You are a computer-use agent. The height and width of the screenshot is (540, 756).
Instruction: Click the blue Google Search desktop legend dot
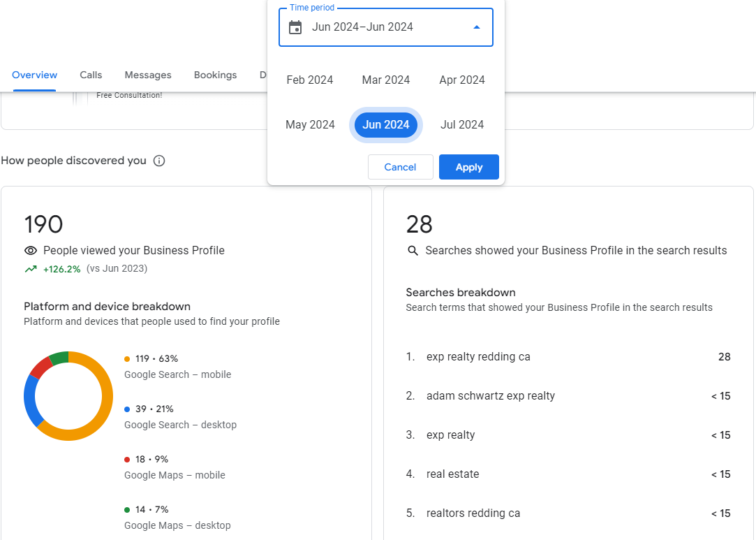(x=127, y=409)
